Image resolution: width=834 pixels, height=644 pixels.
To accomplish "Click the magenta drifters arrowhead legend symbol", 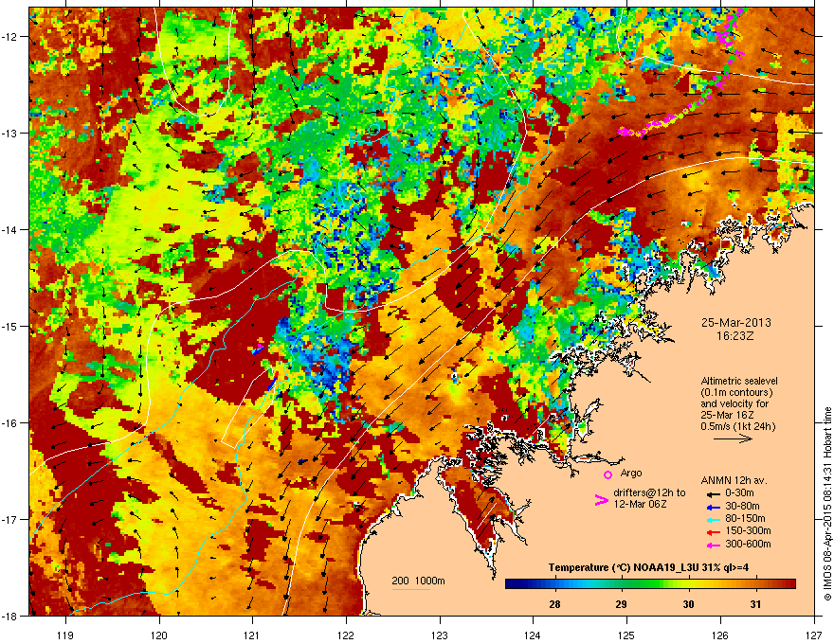I will (x=601, y=499).
